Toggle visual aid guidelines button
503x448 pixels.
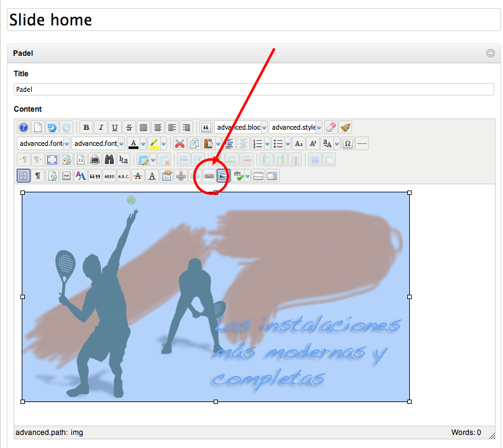point(24,176)
